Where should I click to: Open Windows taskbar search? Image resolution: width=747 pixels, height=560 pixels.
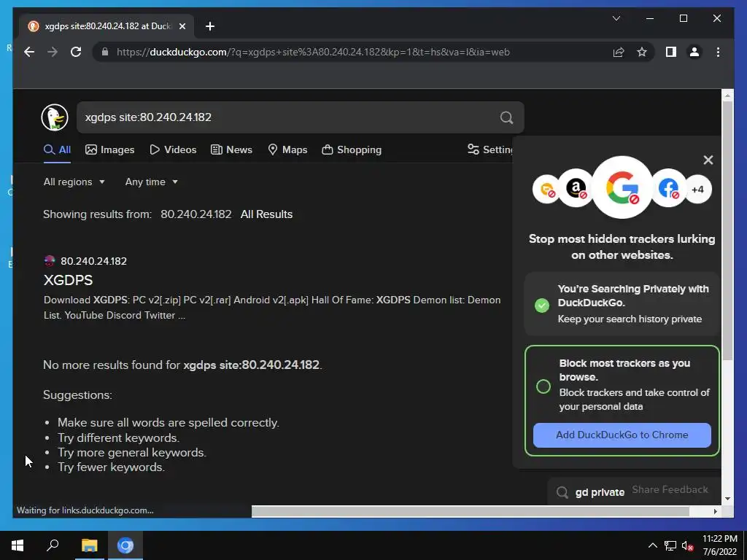pyautogui.click(x=53, y=545)
